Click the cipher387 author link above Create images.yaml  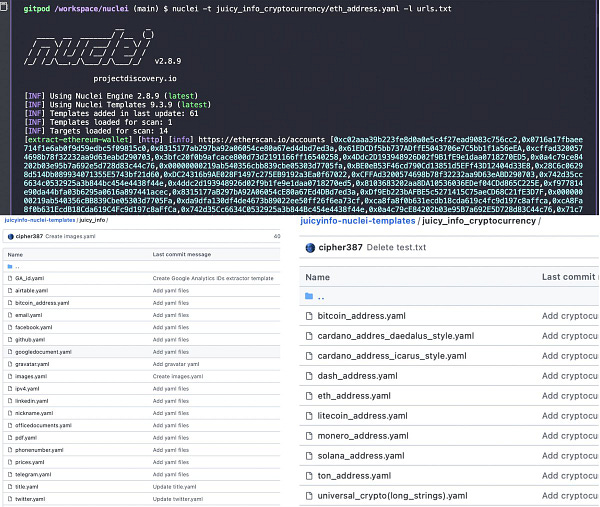coord(29,236)
